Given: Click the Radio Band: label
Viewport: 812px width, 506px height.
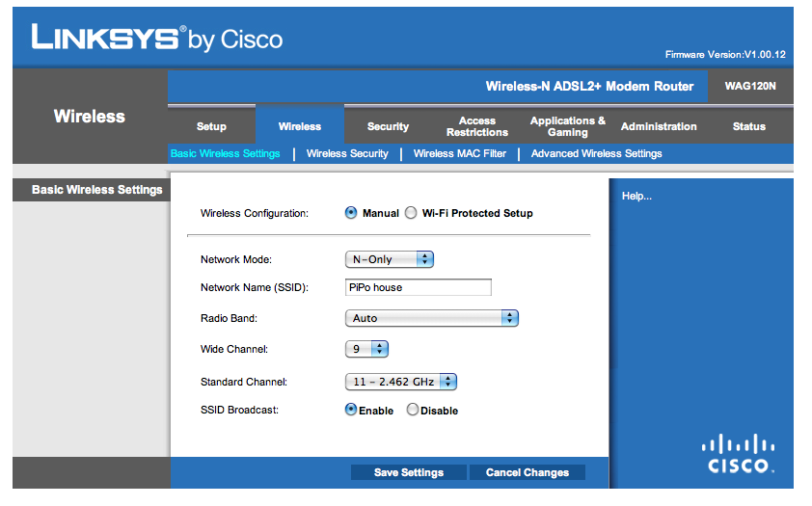Looking at the screenshot, I should pos(229,318).
